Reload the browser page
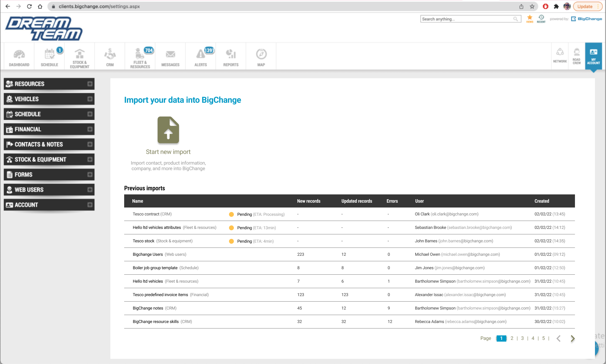 [x=29, y=6]
